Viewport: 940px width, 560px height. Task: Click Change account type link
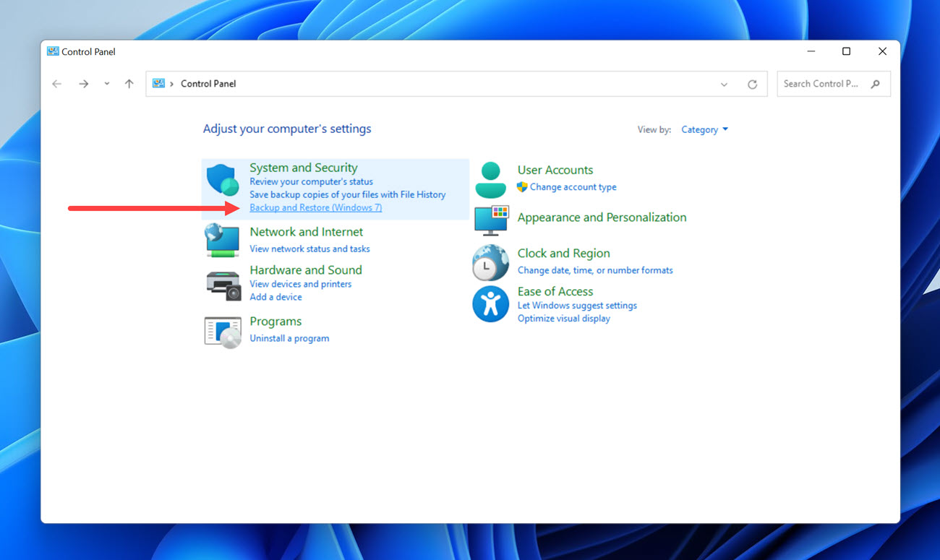point(573,187)
